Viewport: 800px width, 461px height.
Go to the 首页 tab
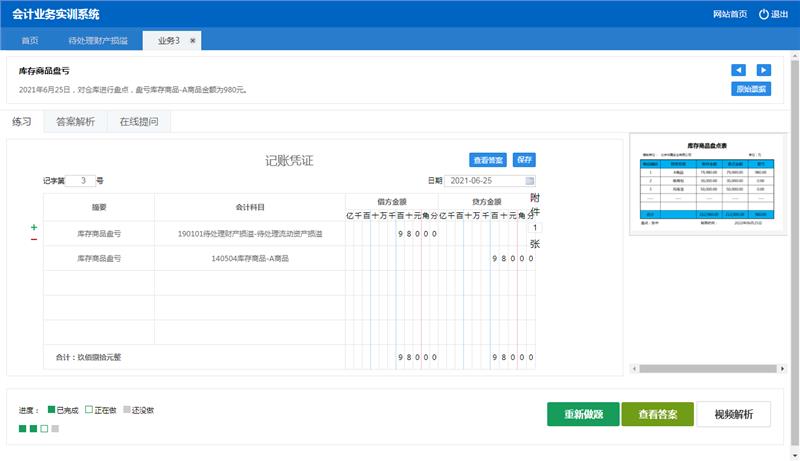(x=30, y=40)
